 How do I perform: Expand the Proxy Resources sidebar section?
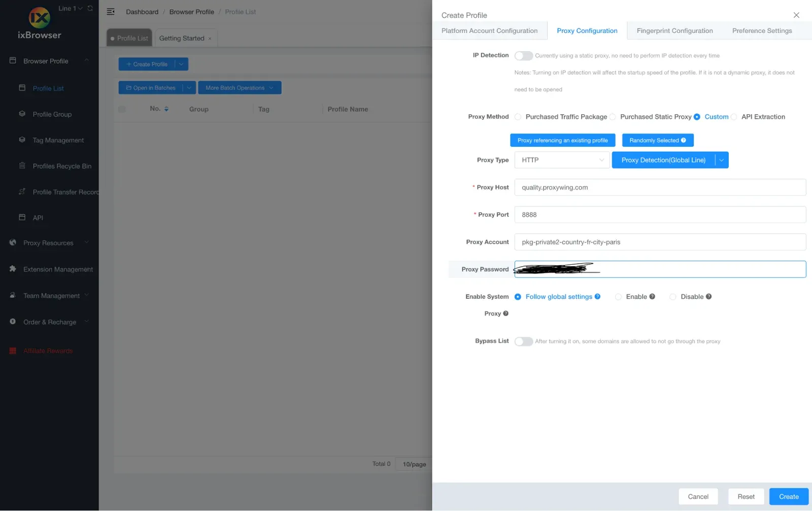(x=86, y=242)
